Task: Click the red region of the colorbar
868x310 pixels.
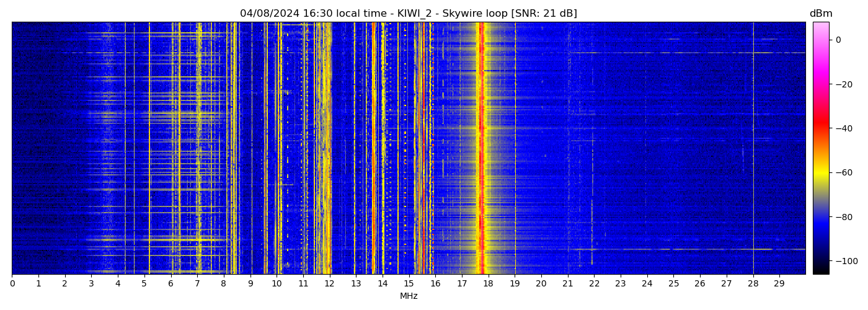Action: tap(821, 127)
